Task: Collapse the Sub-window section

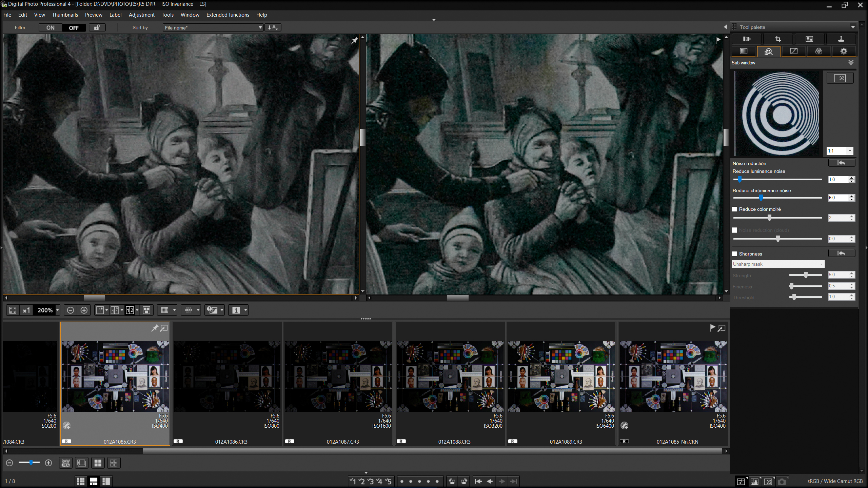Action: click(x=851, y=63)
